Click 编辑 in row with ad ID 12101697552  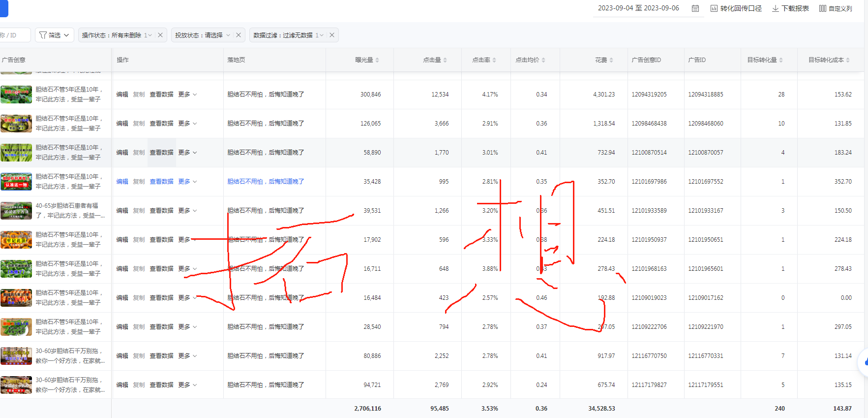tap(122, 182)
